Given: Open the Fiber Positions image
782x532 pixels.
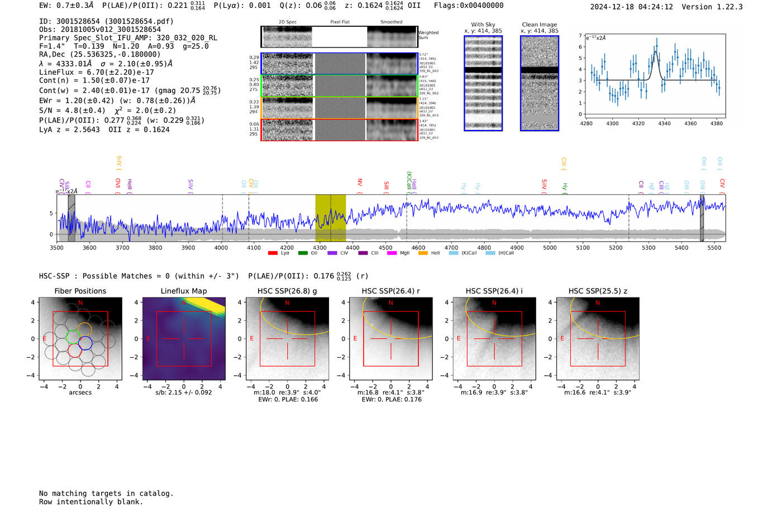Looking at the screenshot, I should click(80, 339).
